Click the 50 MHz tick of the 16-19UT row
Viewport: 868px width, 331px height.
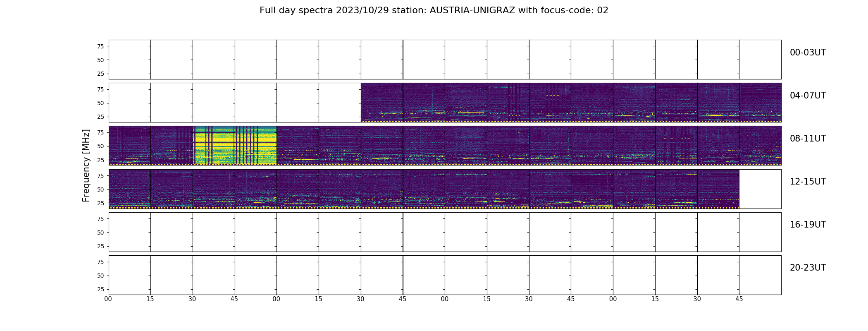[x=100, y=233]
